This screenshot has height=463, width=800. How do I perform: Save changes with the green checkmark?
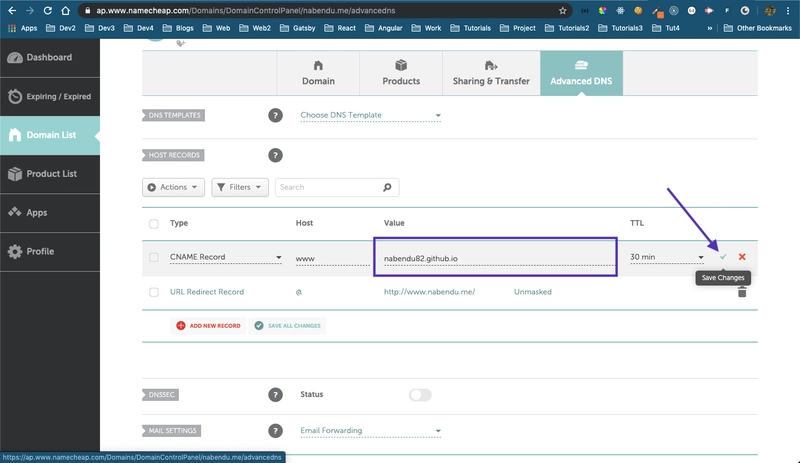click(x=723, y=257)
